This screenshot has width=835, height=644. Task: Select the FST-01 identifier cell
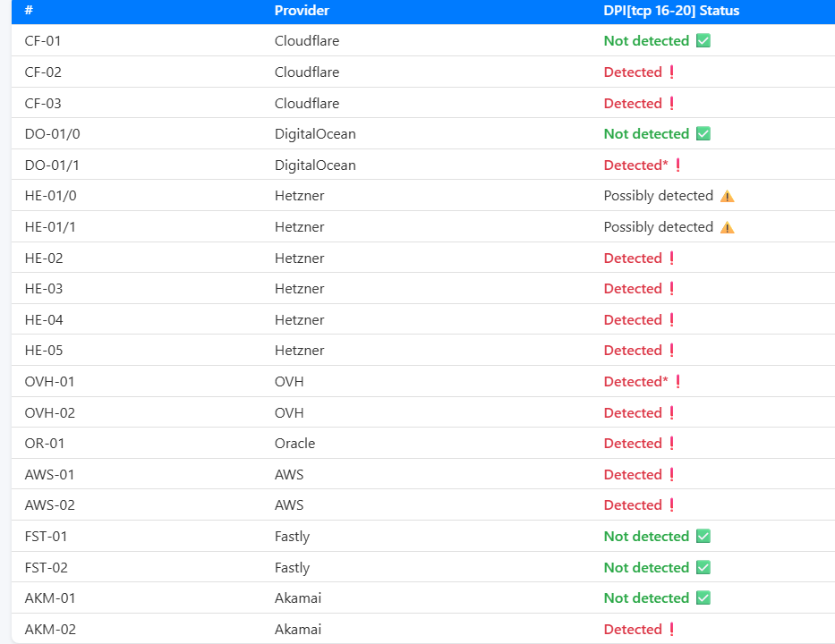click(46, 537)
